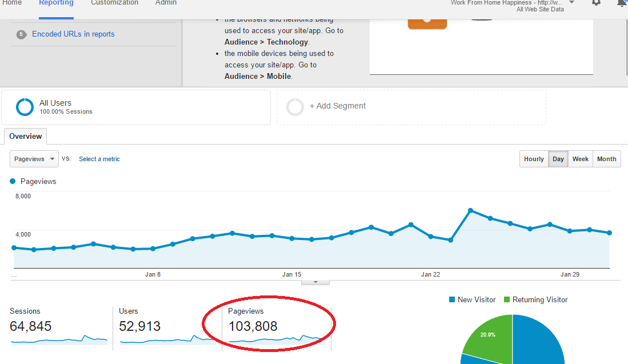Click the orange image in help panel
This screenshot has height=364, width=628.
pyautogui.click(x=427, y=23)
